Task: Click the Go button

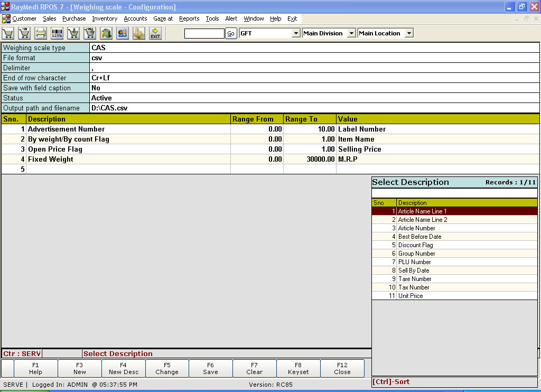Action: tap(230, 33)
